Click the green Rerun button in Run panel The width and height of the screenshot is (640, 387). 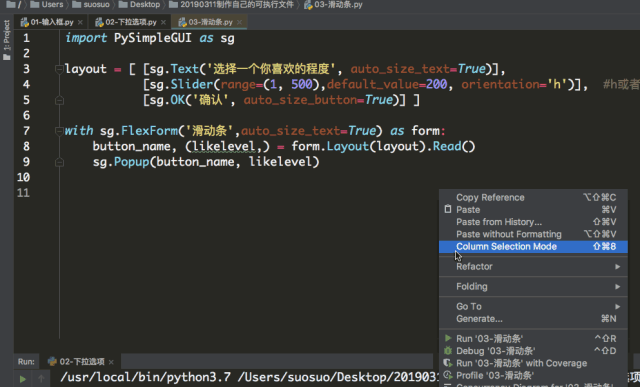tap(23, 379)
